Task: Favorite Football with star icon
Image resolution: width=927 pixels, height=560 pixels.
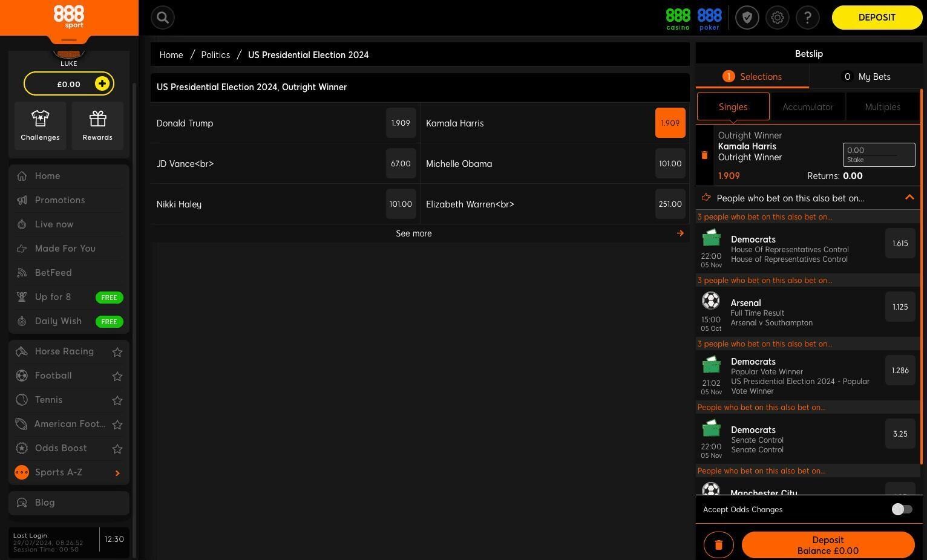Action: click(117, 376)
